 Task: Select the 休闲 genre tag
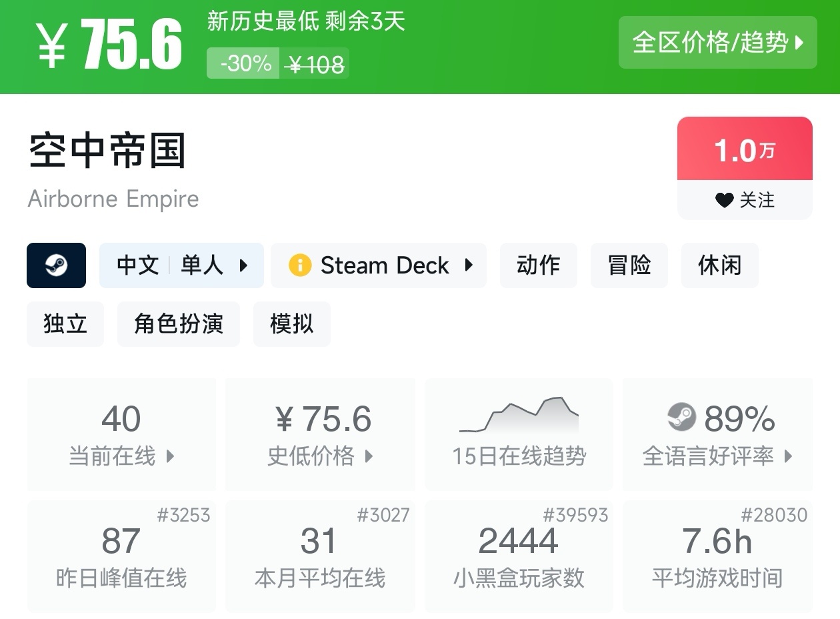click(719, 265)
